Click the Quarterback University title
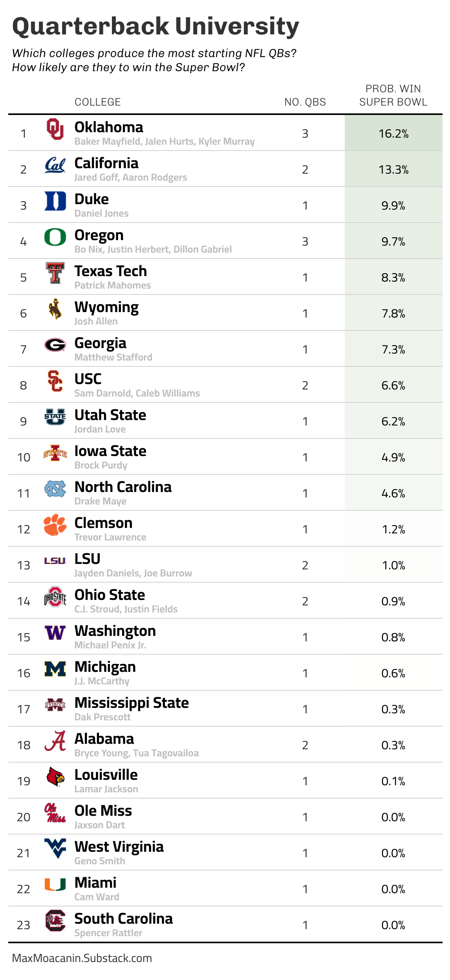This screenshot has width=450, height=980. (x=155, y=27)
